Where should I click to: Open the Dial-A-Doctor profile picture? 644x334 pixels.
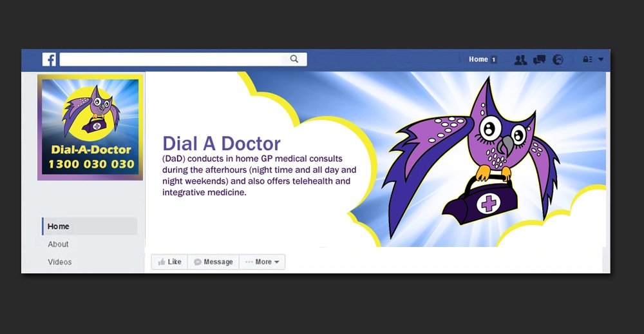point(90,127)
